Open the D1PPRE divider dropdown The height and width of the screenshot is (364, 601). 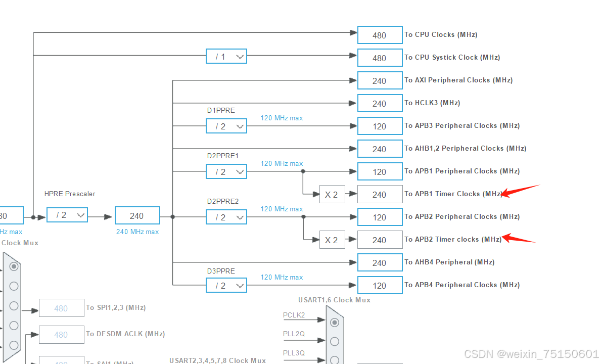tap(226, 126)
